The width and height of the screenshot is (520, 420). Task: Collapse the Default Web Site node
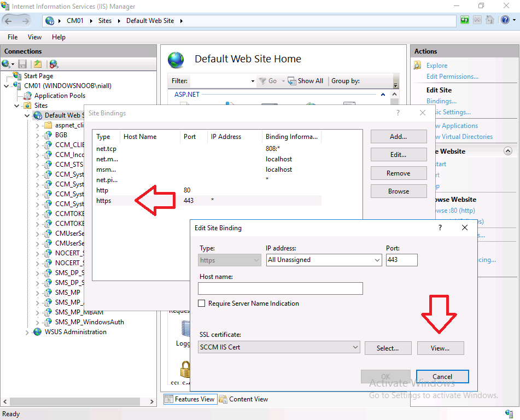(27, 116)
